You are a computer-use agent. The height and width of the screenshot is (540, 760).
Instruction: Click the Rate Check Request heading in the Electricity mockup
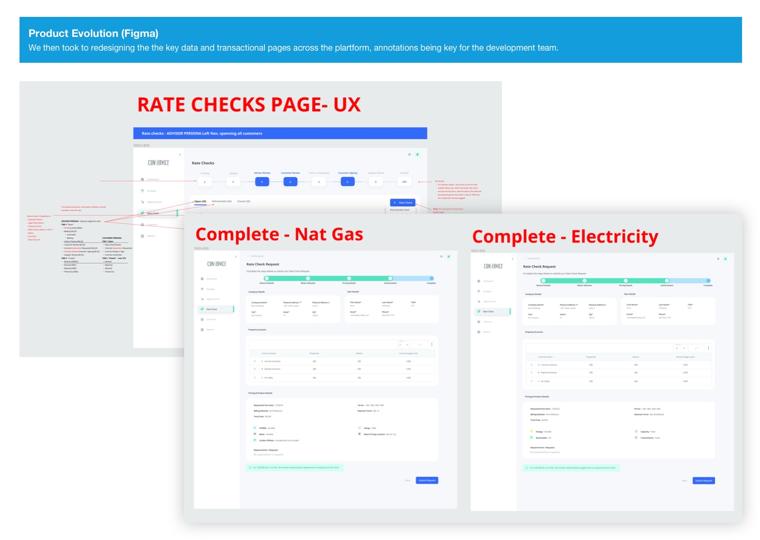(x=539, y=267)
